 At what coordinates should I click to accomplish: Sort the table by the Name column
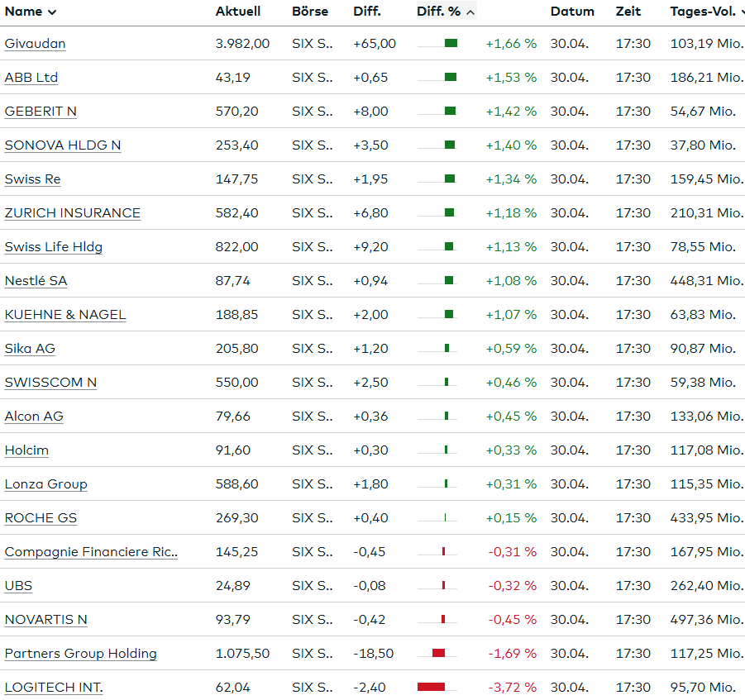pos(31,12)
